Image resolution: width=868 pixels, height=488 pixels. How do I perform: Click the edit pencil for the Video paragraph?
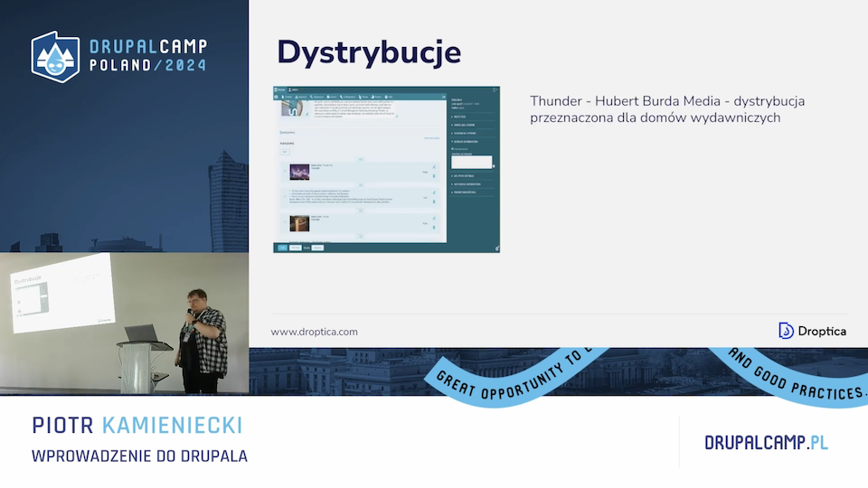434,218
